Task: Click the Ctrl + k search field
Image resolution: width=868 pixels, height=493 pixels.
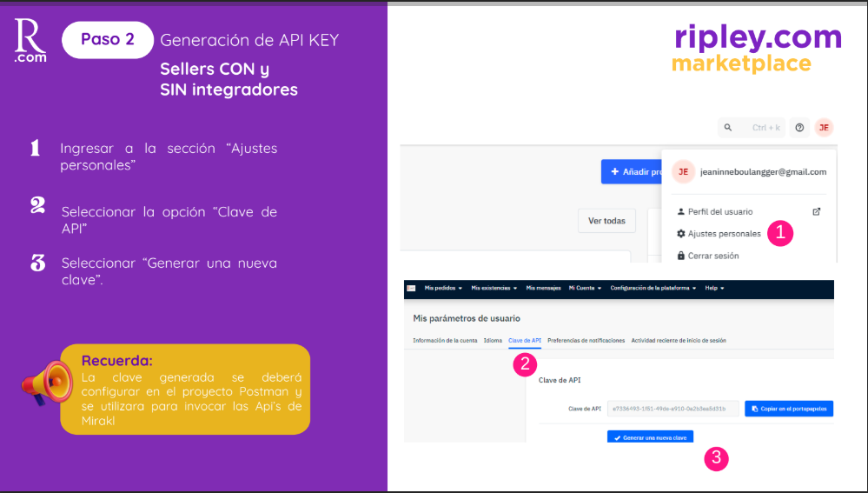Action: tap(752, 128)
